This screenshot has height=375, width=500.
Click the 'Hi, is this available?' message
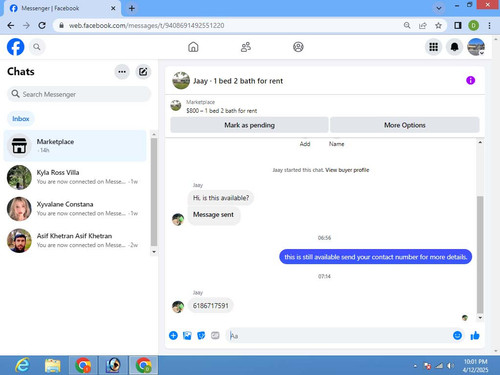(x=221, y=198)
